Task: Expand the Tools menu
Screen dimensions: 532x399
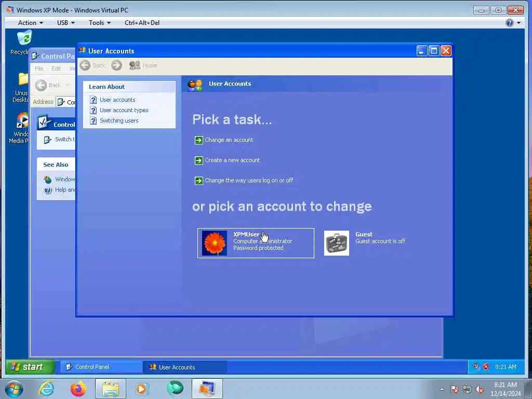Action: [100, 23]
